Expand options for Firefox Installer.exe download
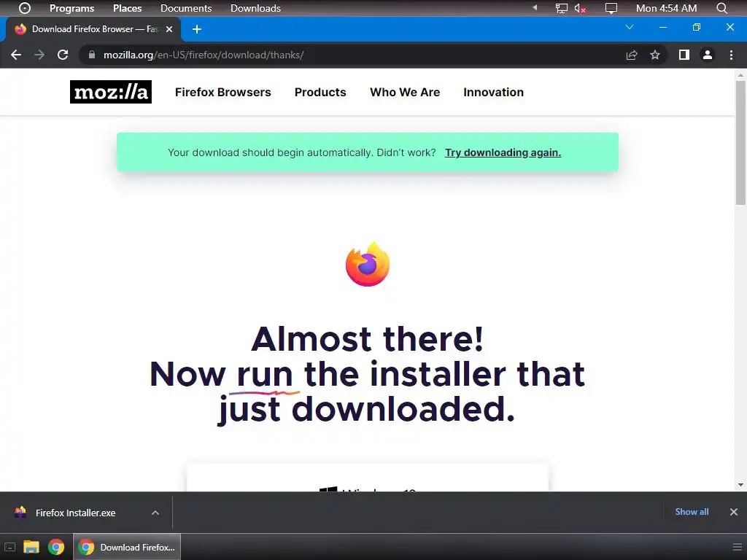747x560 pixels. click(x=155, y=513)
